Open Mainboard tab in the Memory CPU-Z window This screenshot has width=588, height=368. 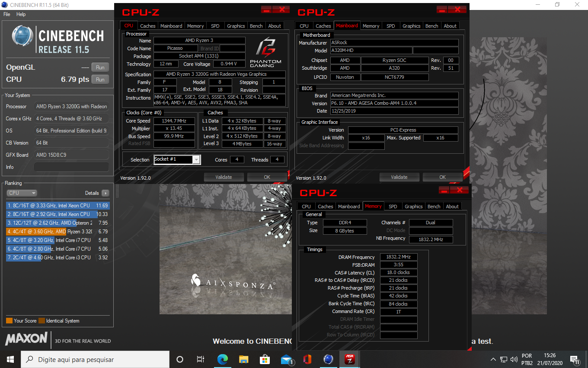[349, 207]
